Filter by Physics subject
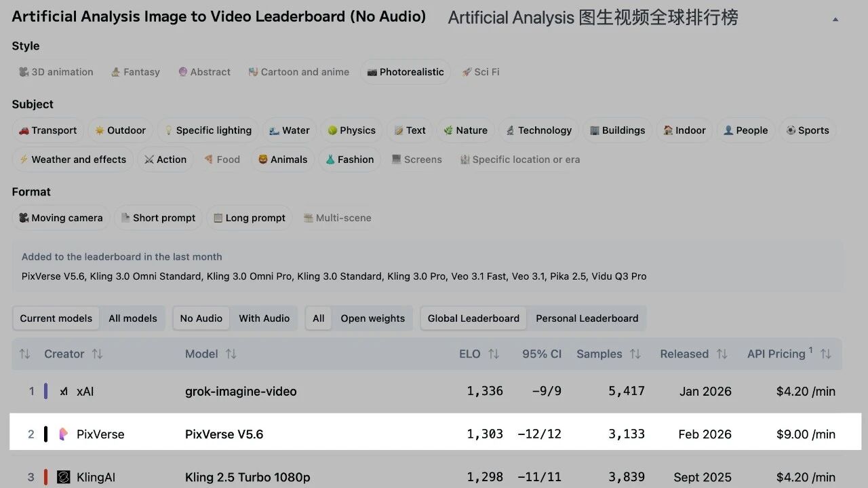The height and width of the screenshot is (488, 868). 351,130
